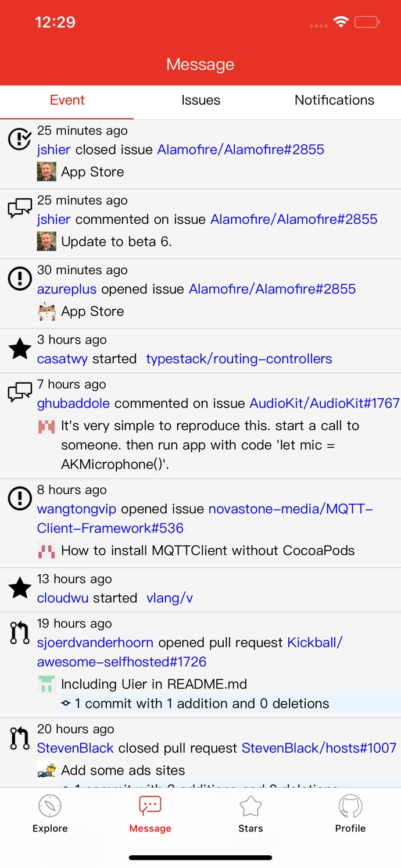Tap the Stars star icon

(x=250, y=806)
